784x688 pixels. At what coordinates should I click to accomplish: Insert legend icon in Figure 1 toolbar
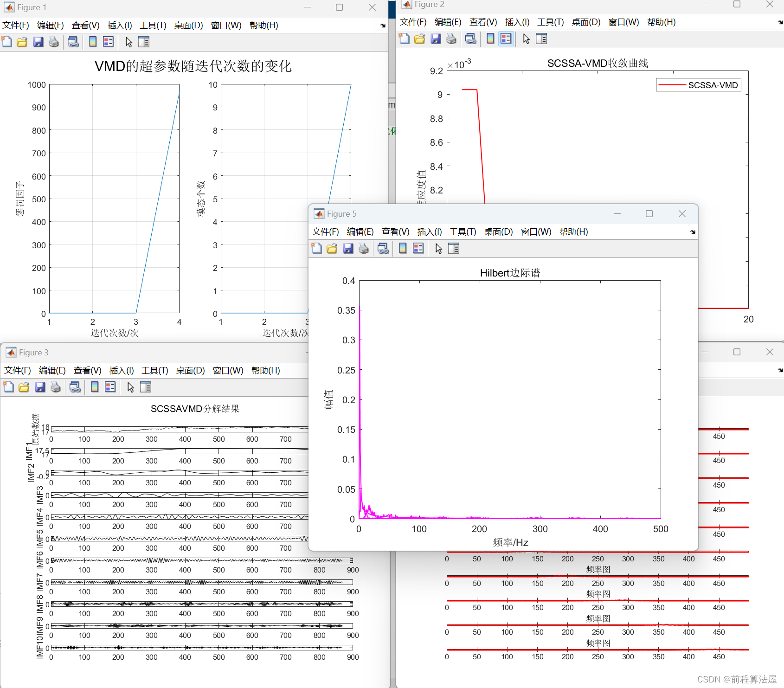click(x=109, y=42)
